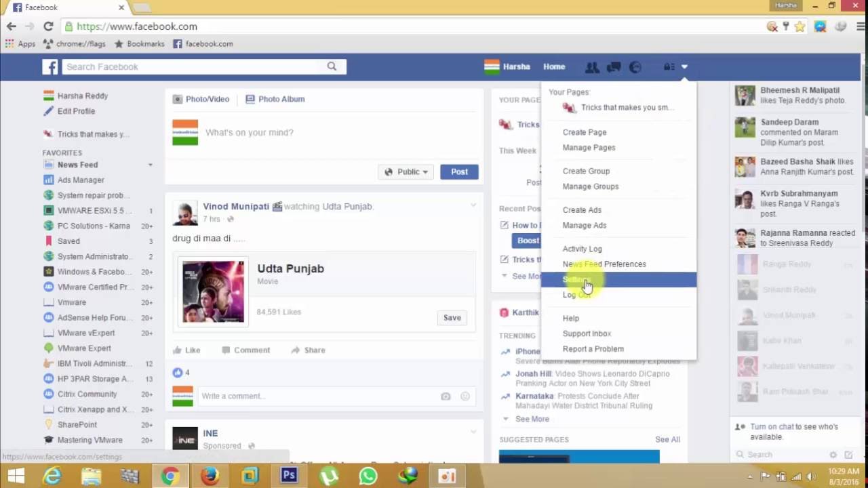The image size is (868, 488).
Task: Click Share under the Vinod post
Action: click(308, 350)
